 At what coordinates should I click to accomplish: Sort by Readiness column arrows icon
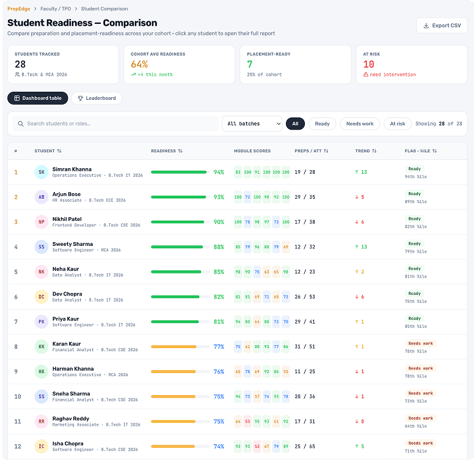(180, 150)
